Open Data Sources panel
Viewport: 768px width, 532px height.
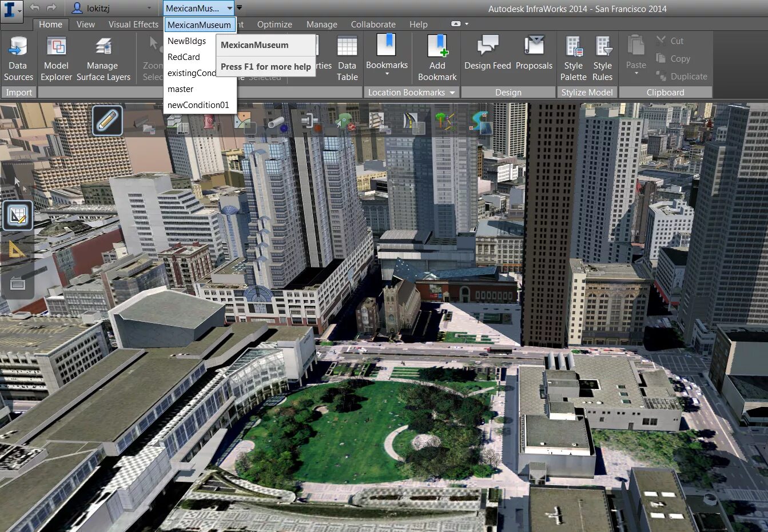point(18,57)
